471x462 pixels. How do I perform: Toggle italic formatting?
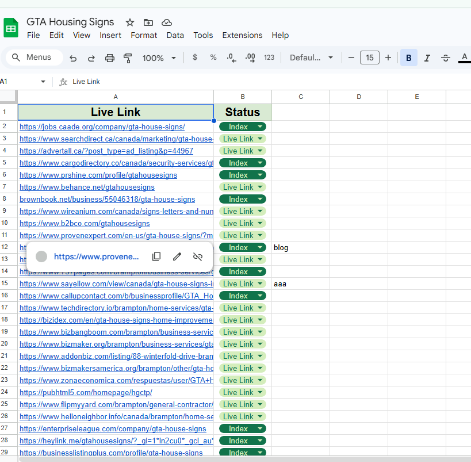[x=427, y=58]
